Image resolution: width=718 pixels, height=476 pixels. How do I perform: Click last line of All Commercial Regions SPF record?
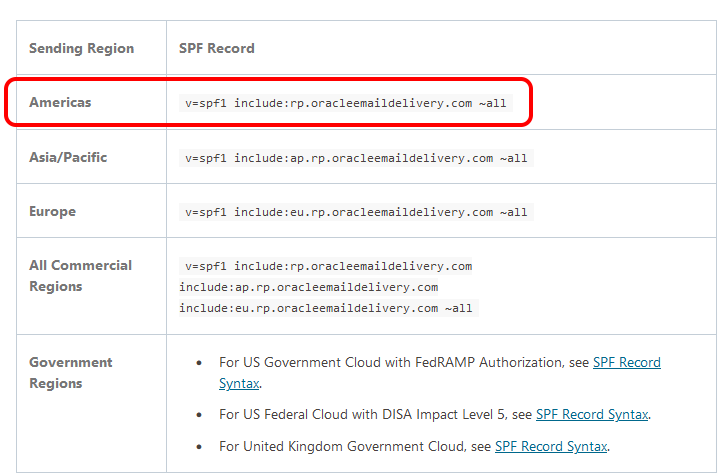[x=328, y=308]
